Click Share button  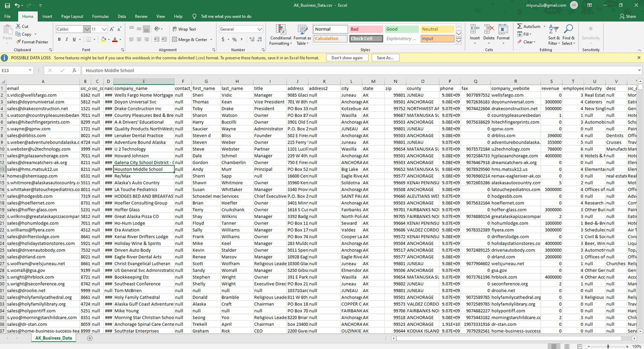point(627,16)
